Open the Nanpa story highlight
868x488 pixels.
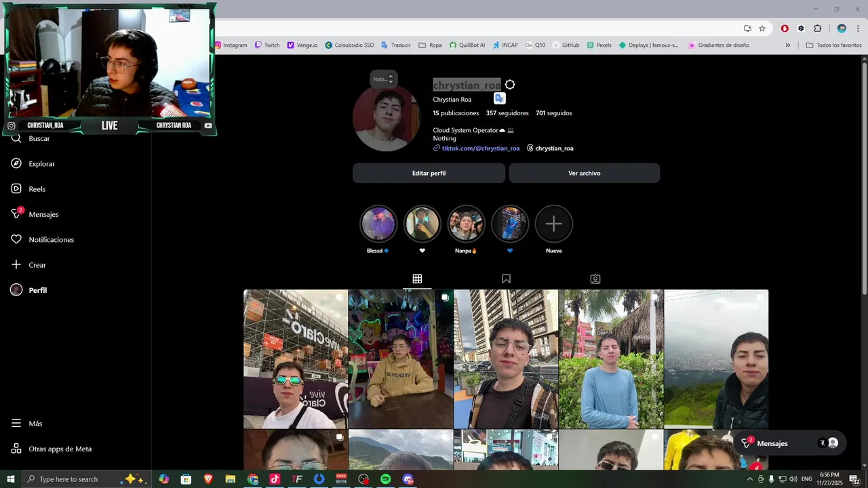click(x=466, y=224)
